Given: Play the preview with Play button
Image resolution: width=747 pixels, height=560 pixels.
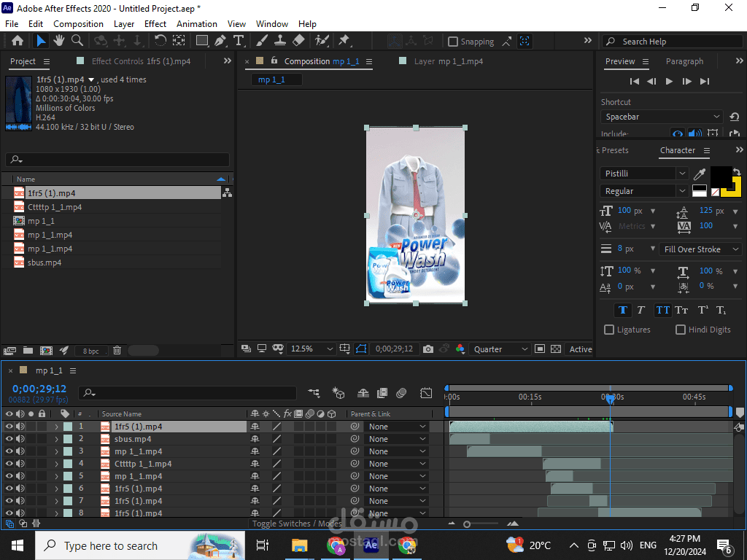Looking at the screenshot, I should (x=669, y=82).
